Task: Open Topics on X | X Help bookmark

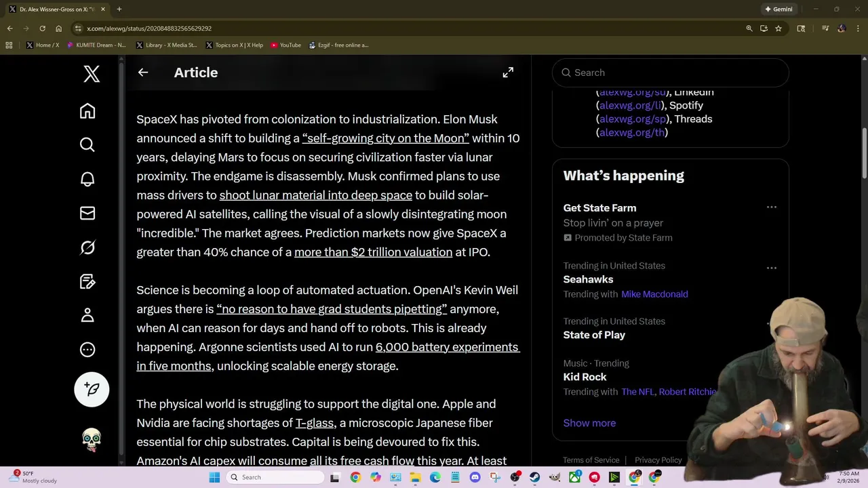Action: pos(234,45)
